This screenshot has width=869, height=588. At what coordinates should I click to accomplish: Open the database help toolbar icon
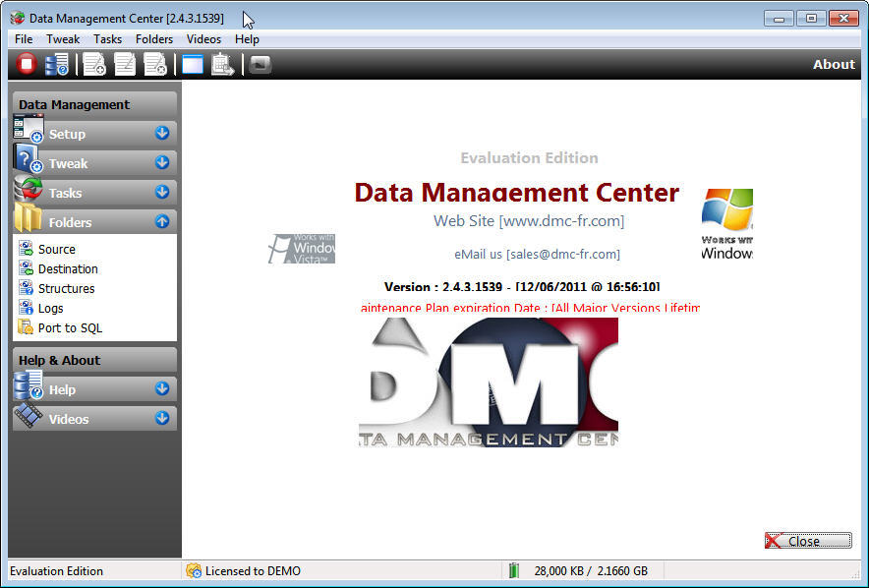point(57,64)
